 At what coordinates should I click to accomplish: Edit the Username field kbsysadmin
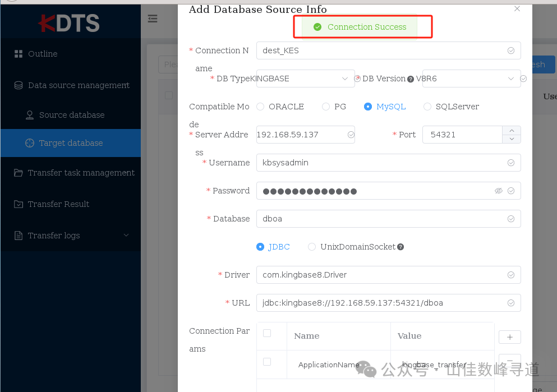[389, 163]
